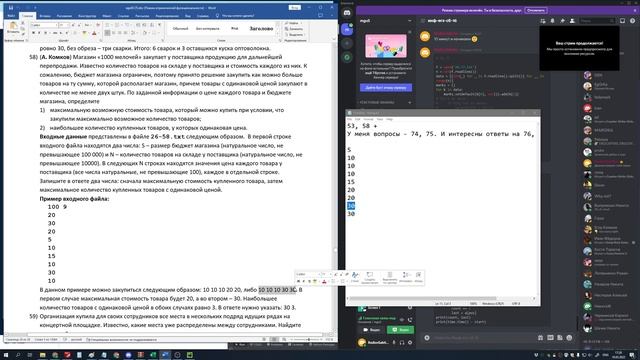Viewport: 640px width, 360px height.
Task: Click the Discord Video button
Action: click(x=371, y=329)
